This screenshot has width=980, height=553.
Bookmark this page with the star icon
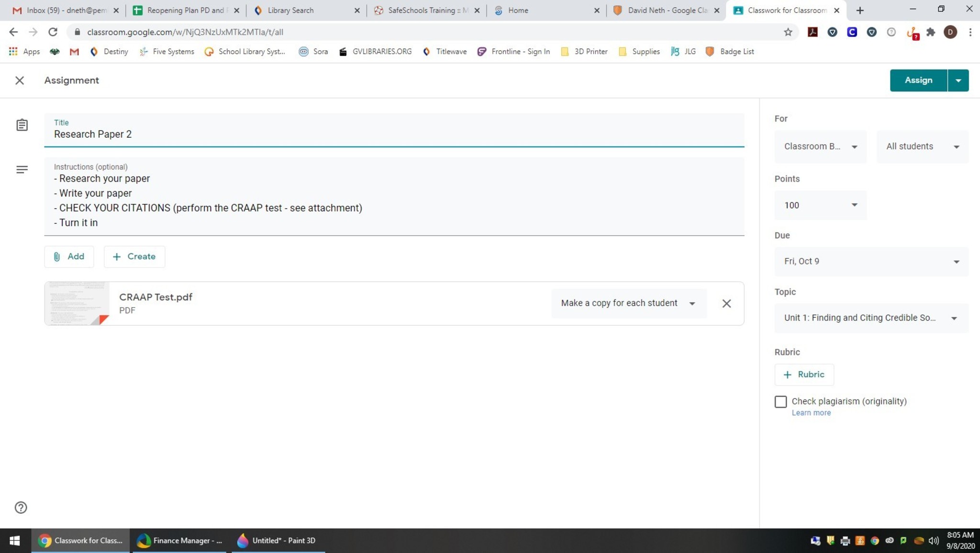788,32
